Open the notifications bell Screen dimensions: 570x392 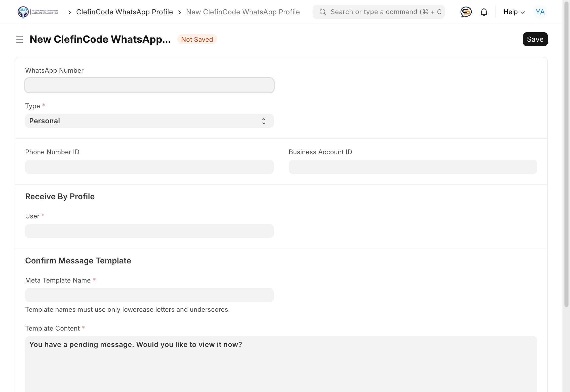[x=484, y=12]
